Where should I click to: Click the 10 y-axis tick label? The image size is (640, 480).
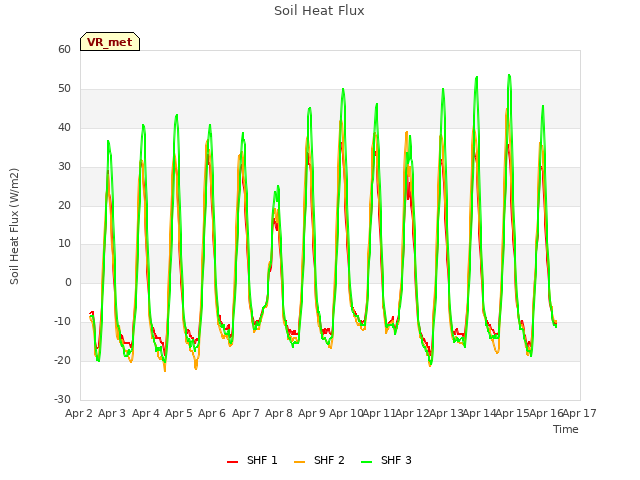(64, 244)
